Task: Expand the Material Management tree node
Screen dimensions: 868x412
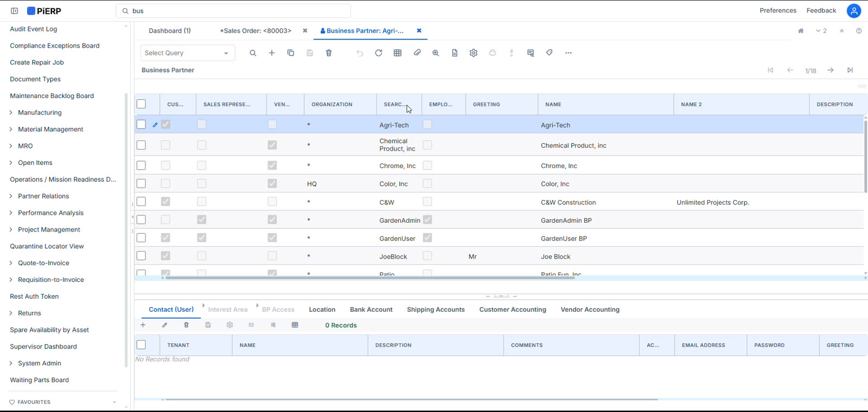Action: pyautogui.click(x=11, y=130)
